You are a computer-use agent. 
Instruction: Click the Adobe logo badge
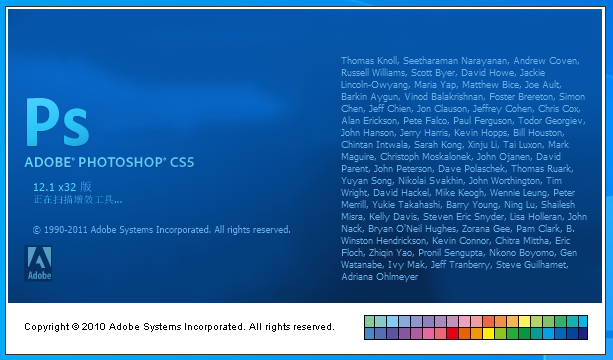pyautogui.click(x=38, y=263)
